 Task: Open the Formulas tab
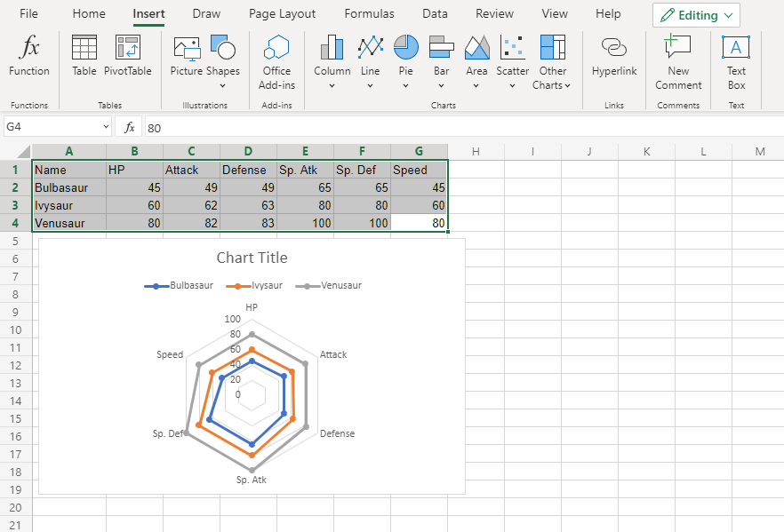click(369, 14)
